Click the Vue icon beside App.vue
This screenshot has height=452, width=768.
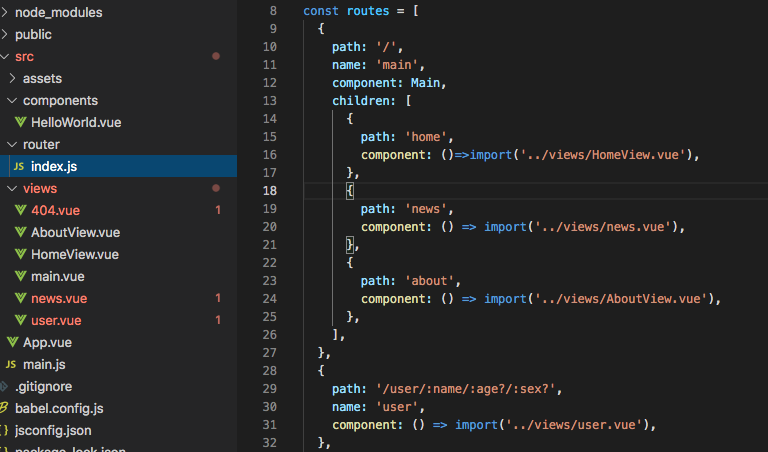coord(13,342)
